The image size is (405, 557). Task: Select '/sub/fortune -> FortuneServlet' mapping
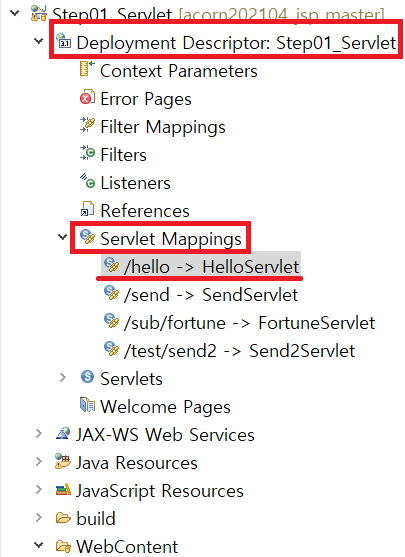pyautogui.click(x=249, y=323)
